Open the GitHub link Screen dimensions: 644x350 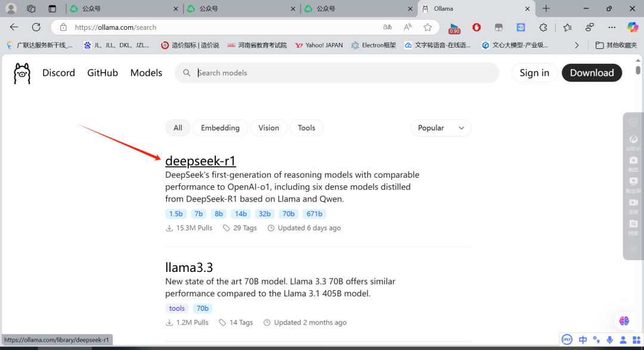tap(103, 73)
